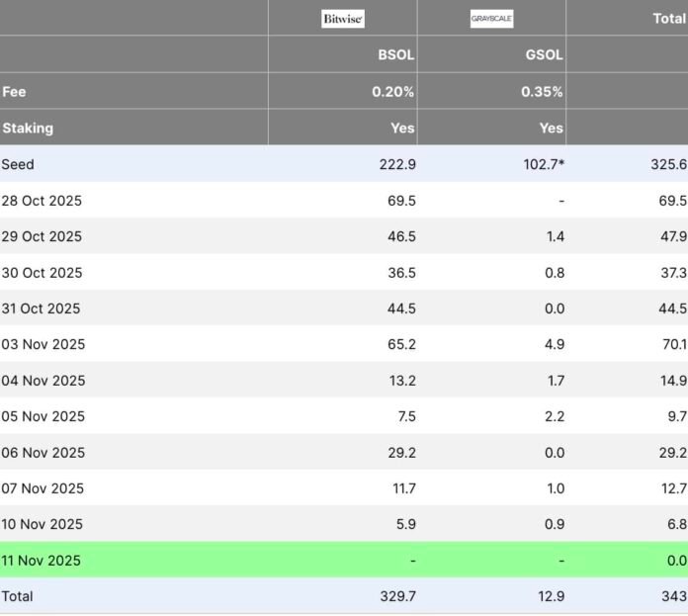
Task: Click the 12.9 GSOL total cell
Action: pos(551,596)
